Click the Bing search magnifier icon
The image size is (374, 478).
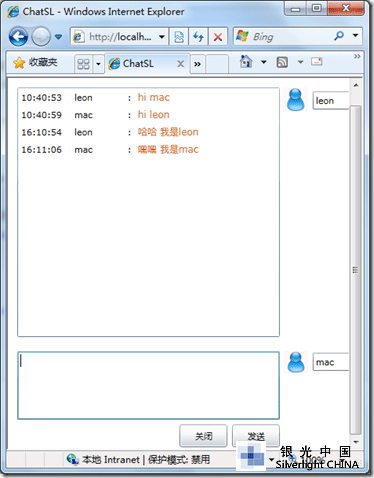pos(339,35)
